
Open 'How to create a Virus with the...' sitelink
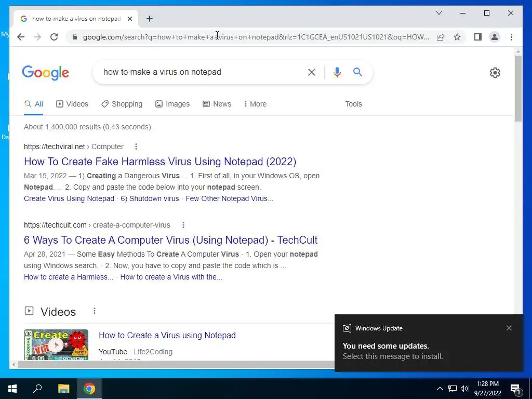coord(171,277)
